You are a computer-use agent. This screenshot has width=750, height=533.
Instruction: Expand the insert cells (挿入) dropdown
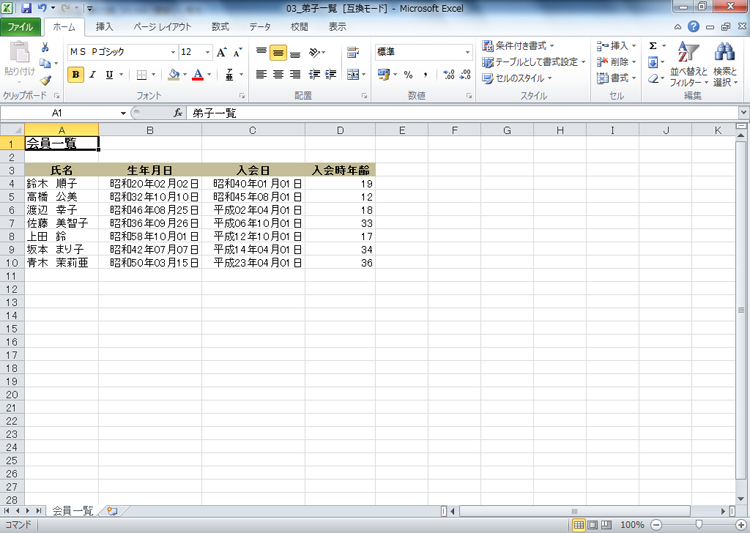(x=634, y=46)
